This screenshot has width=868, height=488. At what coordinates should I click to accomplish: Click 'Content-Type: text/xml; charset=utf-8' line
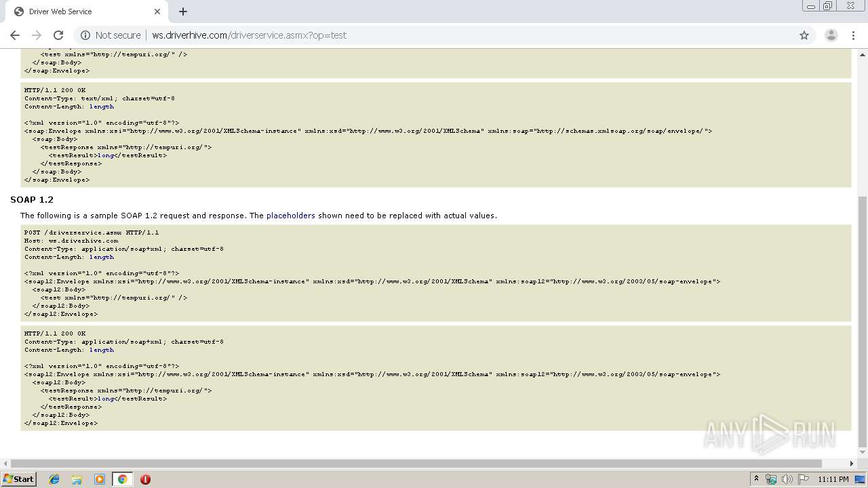[x=100, y=98]
